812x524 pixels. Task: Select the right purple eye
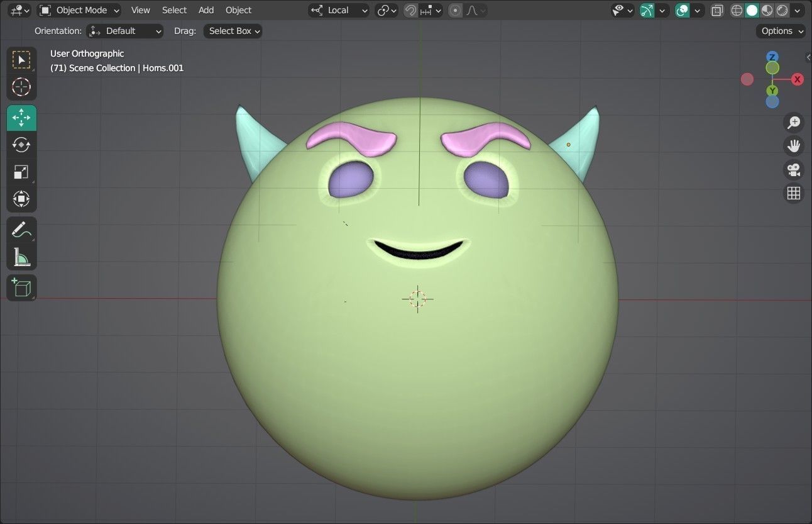[x=486, y=180]
